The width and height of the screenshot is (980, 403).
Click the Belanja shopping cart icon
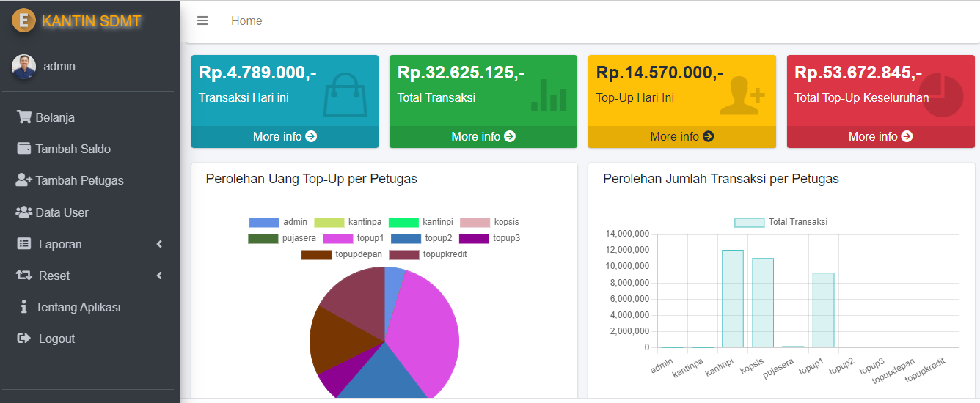pos(24,117)
